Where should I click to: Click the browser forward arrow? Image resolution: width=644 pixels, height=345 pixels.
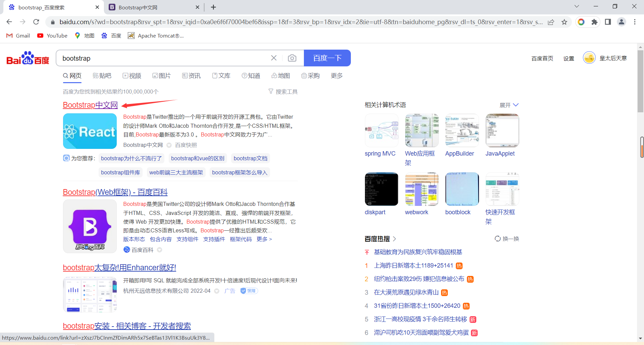coord(22,22)
